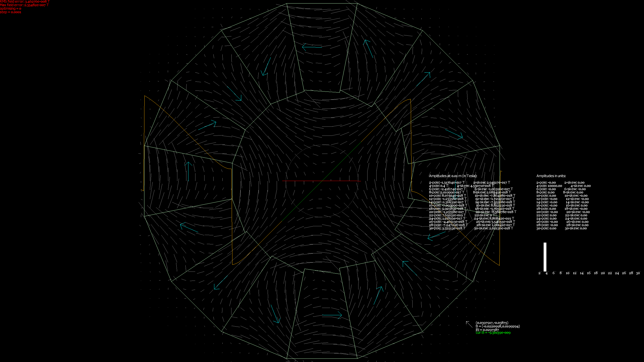Click the red marker at circle's right edge

coord(359,181)
